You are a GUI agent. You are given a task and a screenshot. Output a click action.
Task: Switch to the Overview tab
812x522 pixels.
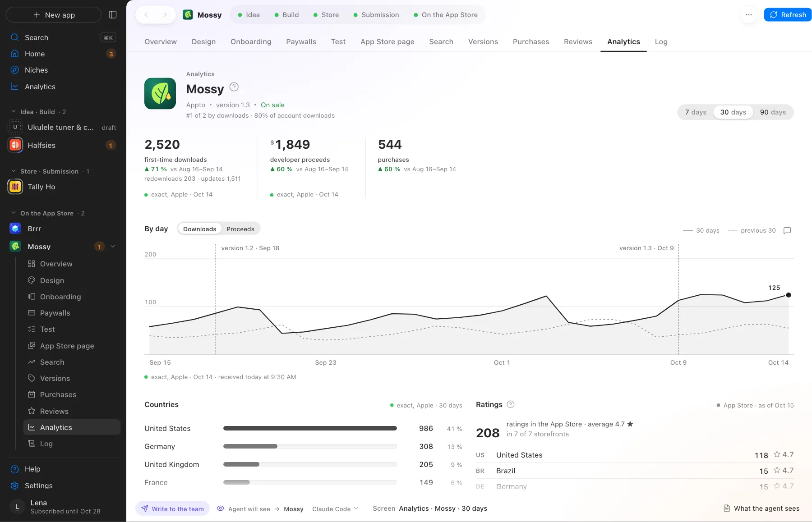click(x=161, y=41)
